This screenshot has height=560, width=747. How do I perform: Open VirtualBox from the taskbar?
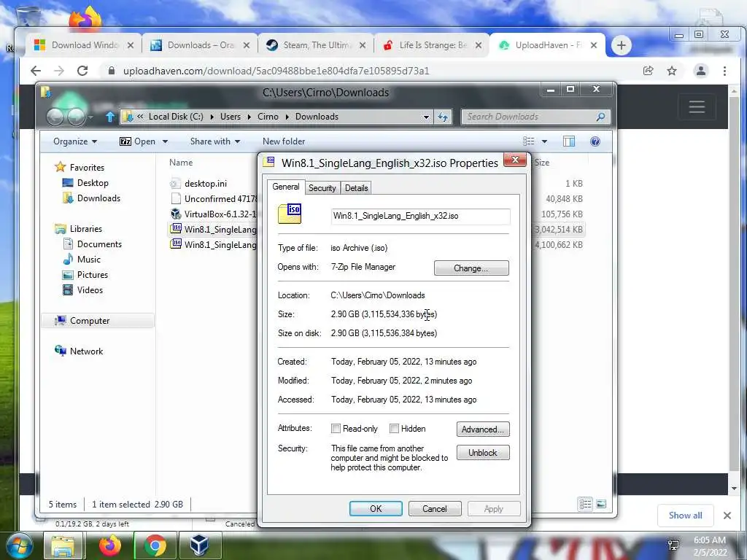(200, 545)
